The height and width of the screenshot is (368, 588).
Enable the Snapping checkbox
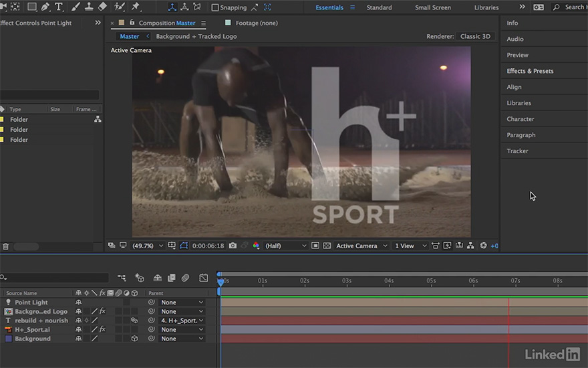pos(215,7)
